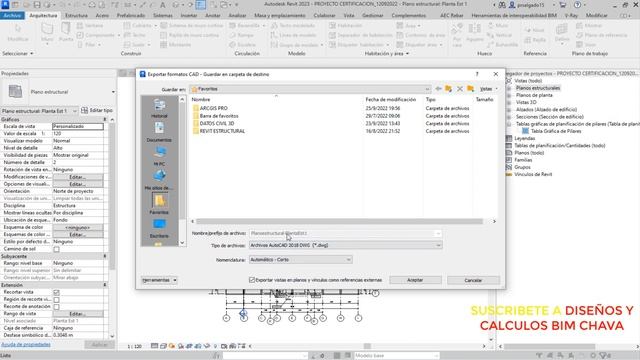
Task: Select Favoritos in the places sidebar
Action: 159,204
